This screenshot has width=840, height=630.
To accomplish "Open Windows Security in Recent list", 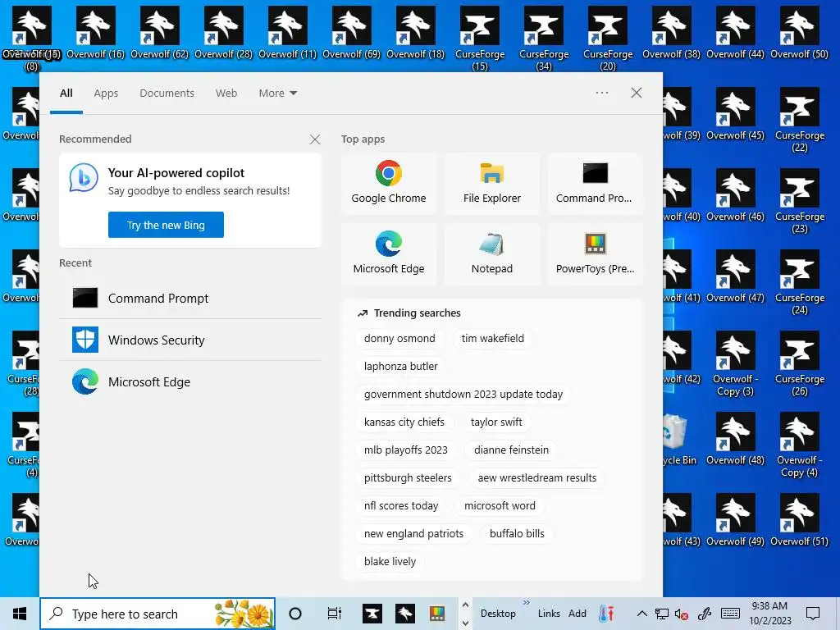I will point(190,340).
